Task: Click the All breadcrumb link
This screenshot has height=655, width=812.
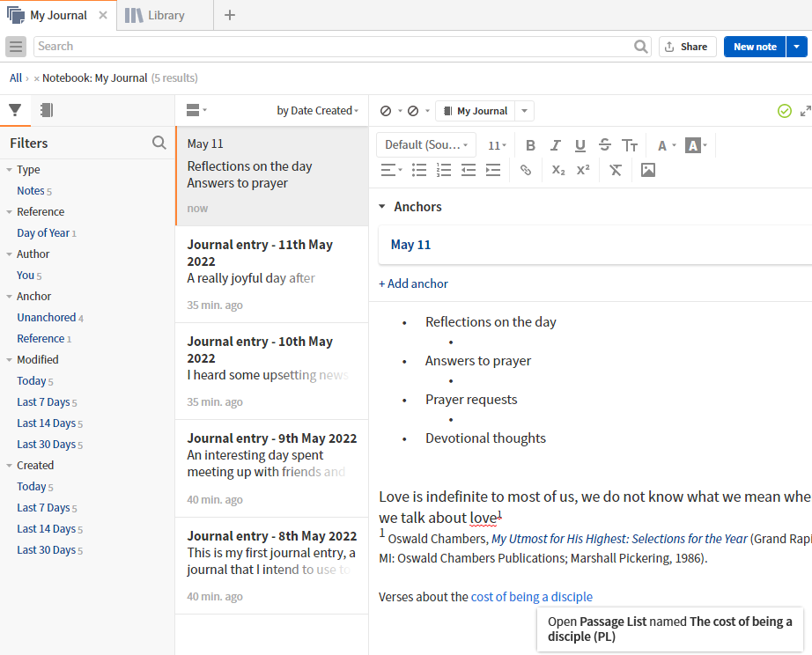Action: click(16, 78)
